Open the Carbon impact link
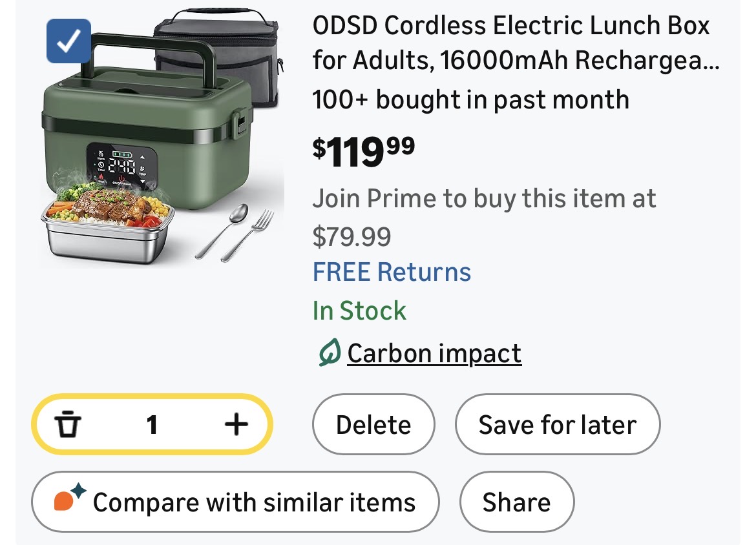 click(434, 354)
